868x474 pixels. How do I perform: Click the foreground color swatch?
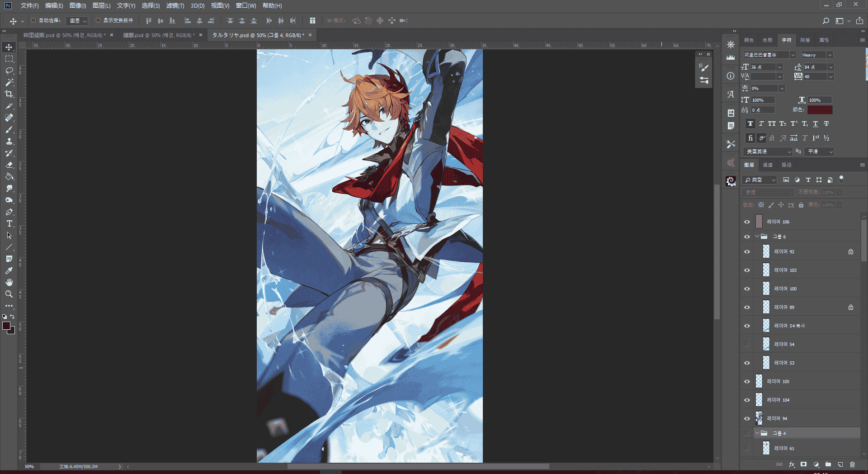pyautogui.click(x=6, y=326)
